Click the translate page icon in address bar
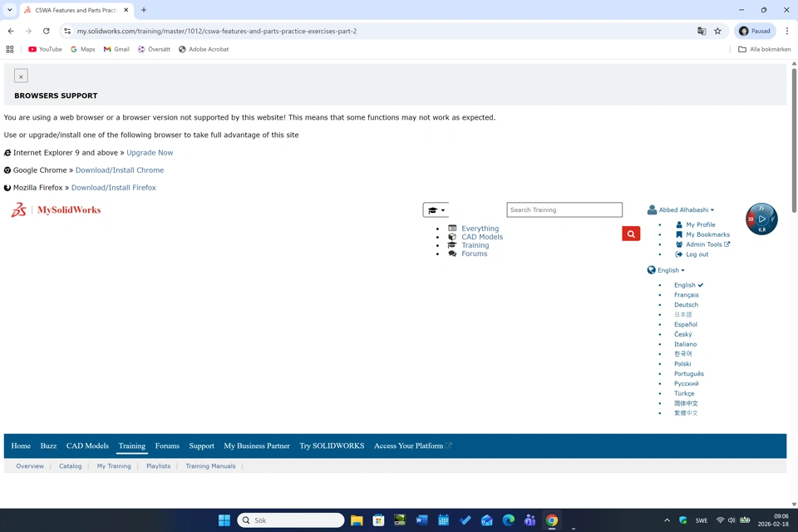This screenshot has height=532, width=798. (x=702, y=31)
